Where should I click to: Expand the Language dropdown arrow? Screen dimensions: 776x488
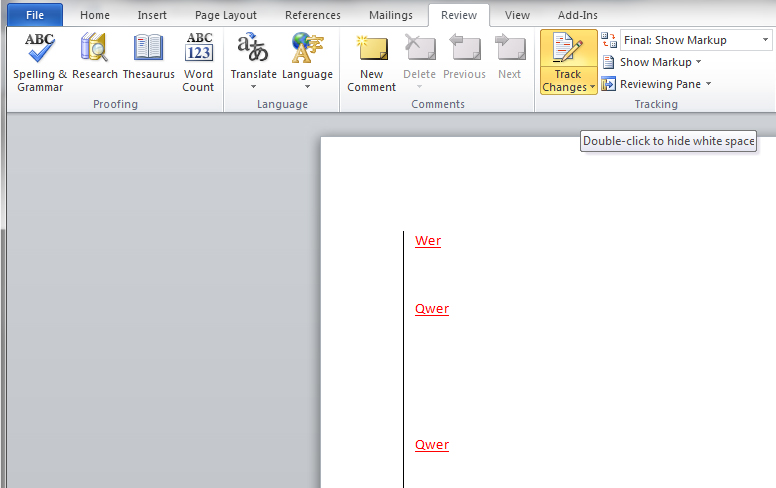click(307, 87)
